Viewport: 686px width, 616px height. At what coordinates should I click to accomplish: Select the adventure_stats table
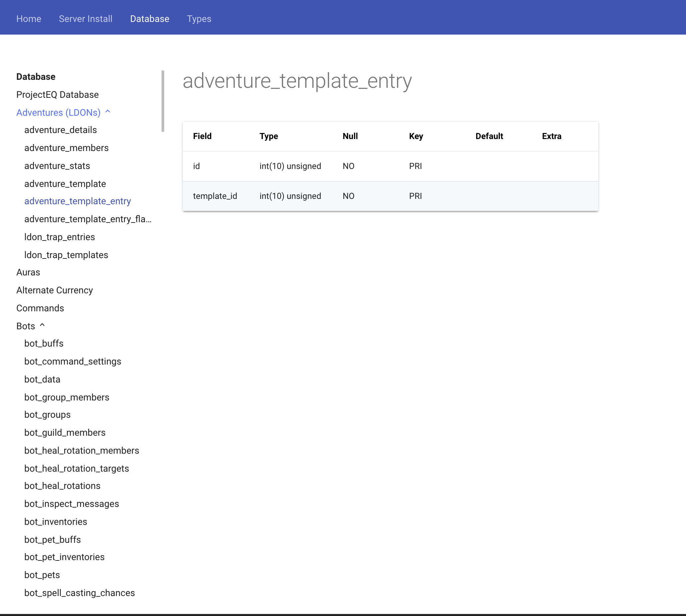[57, 166]
